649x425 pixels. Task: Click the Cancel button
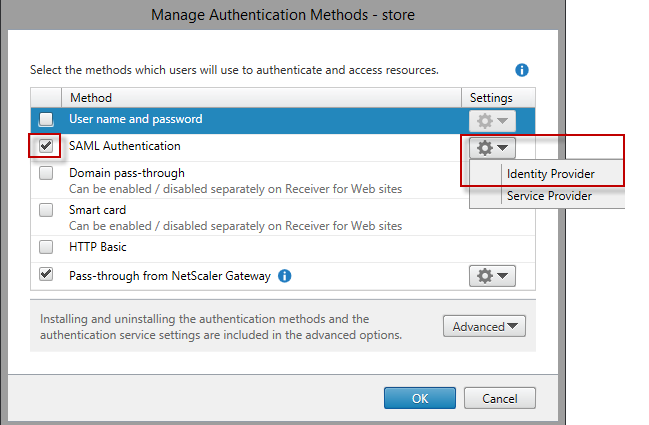(498, 398)
